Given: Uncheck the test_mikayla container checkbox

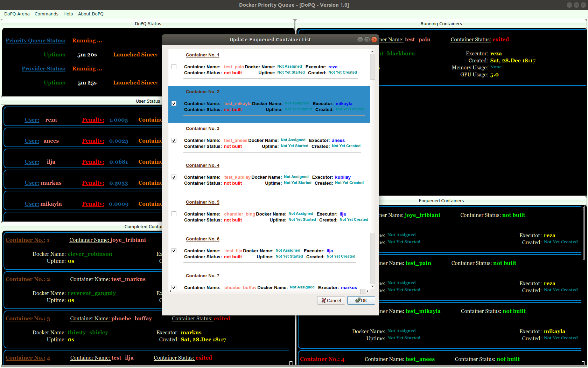Looking at the screenshot, I should (x=174, y=103).
